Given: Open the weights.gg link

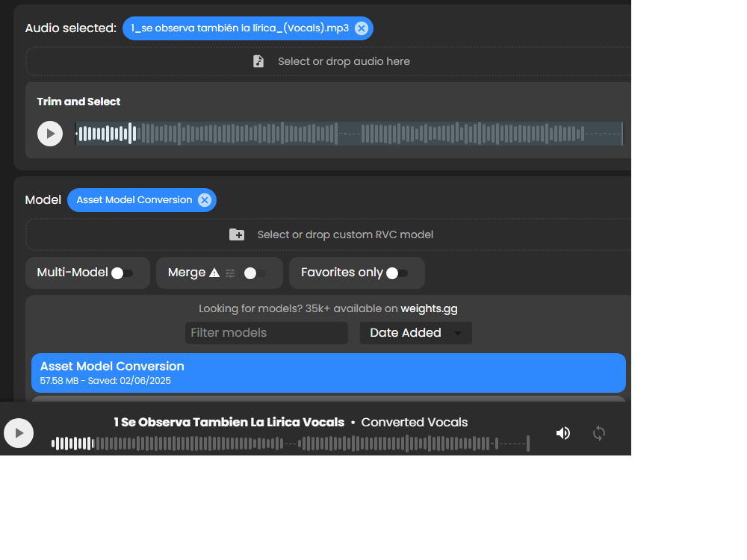Looking at the screenshot, I should point(429,308).
